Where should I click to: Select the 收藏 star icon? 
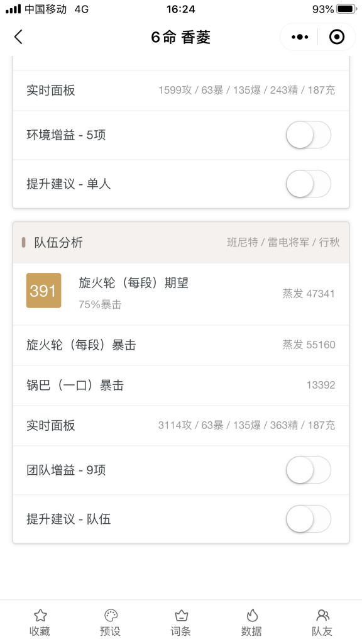tap(40, 621)
